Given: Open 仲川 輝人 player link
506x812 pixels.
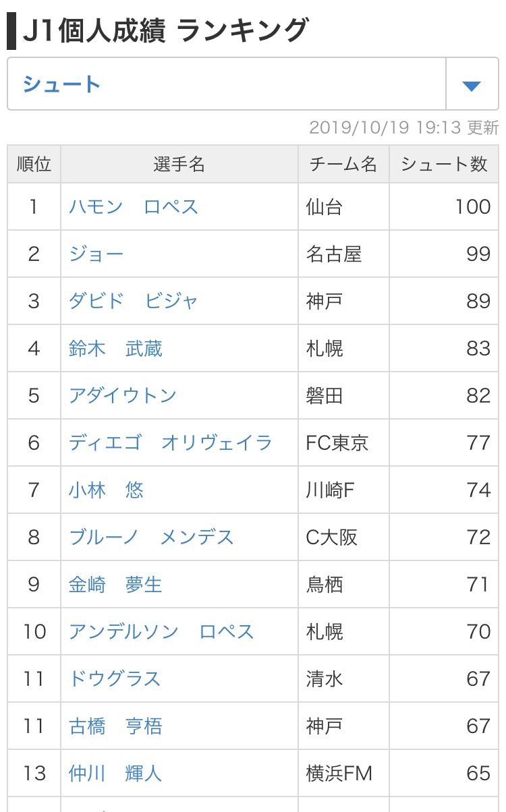Looking at the screenshot, I should (115, 773).
